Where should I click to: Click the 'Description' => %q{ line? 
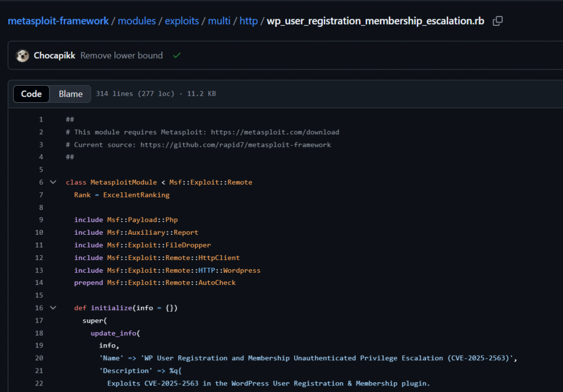140,371
